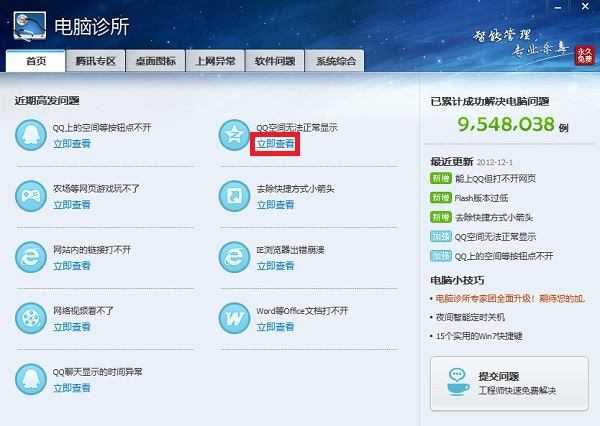Switch to the 首页 tab
This screenshot has height=426, width=600.
36,61
